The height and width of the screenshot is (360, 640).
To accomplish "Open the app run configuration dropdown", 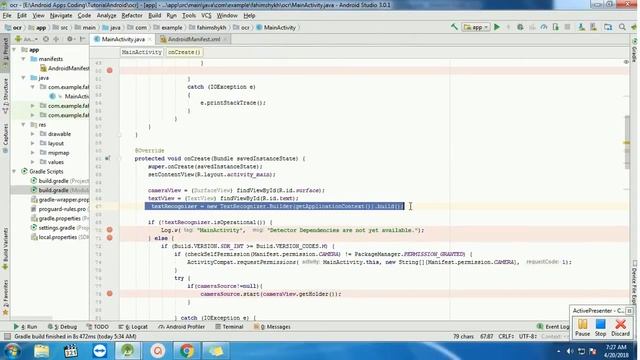I will pyautogui.click(x=476, y=27).
